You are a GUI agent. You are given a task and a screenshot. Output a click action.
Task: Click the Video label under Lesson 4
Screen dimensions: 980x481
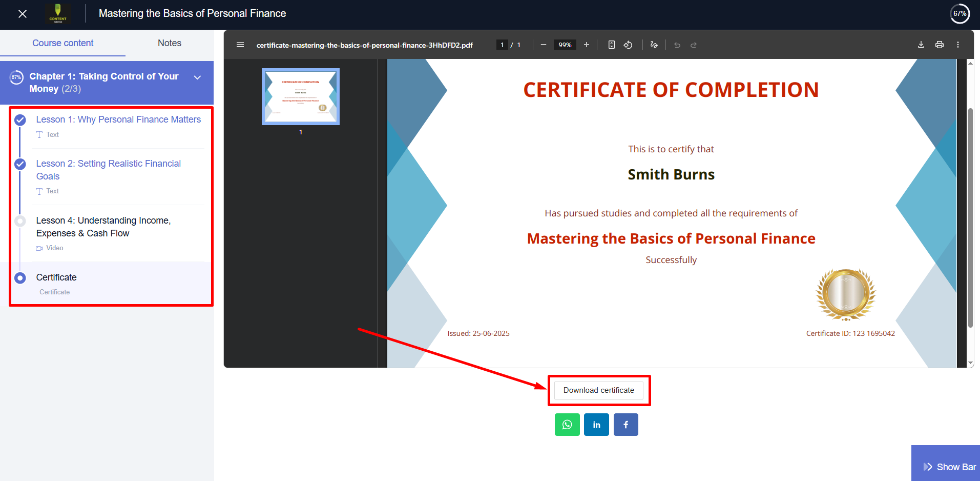click(x=55, y=248)
